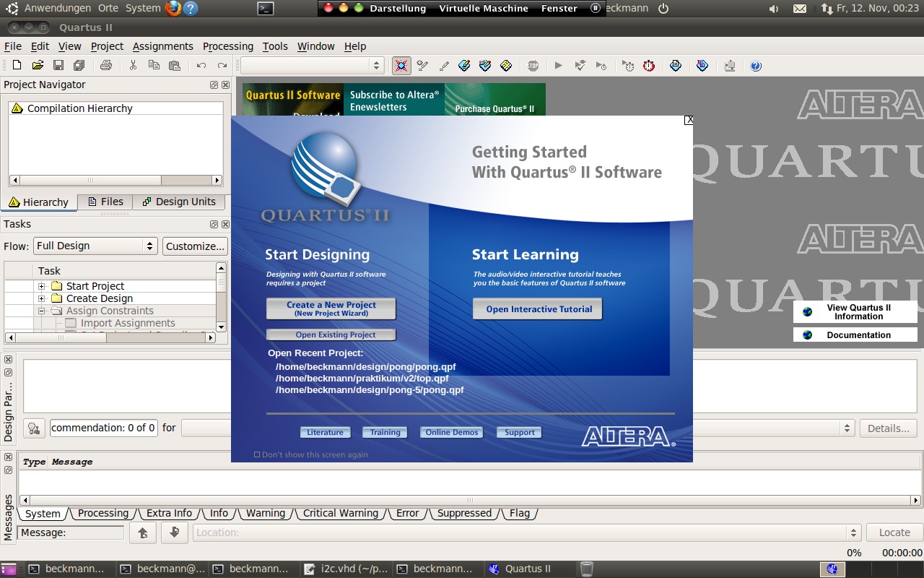Click the Tasks list vertical scrollbar
Screen dimensions: 924x578
[222, 296]
